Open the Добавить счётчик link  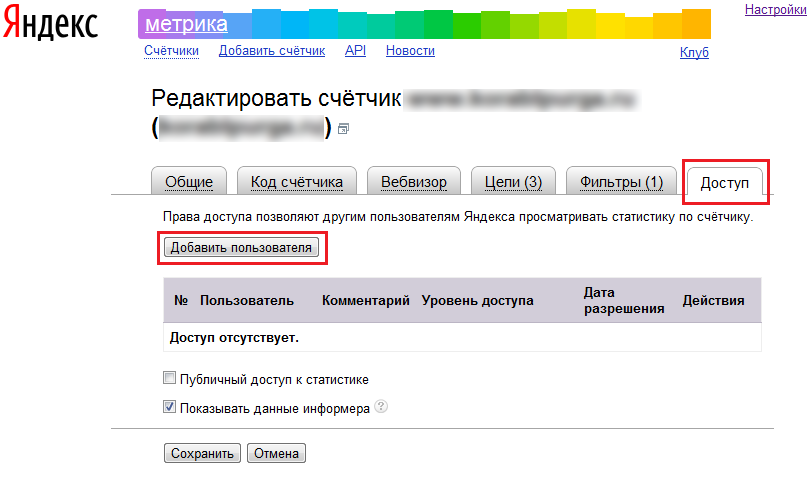(x=272, y=51)
